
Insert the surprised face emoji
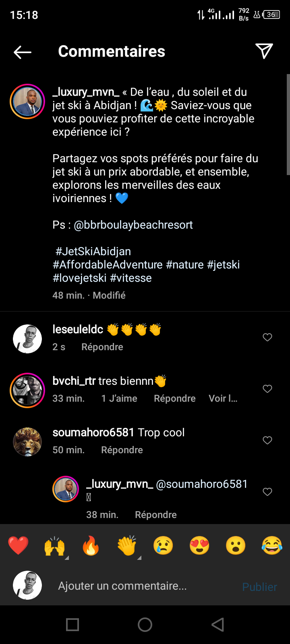click(236, 546)
